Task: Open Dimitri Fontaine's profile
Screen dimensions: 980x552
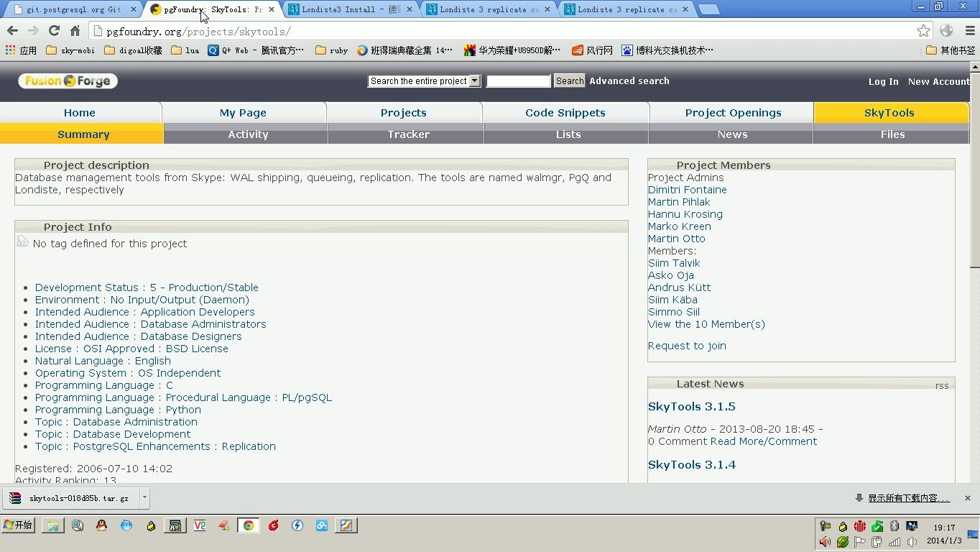Action: [688, 190]
